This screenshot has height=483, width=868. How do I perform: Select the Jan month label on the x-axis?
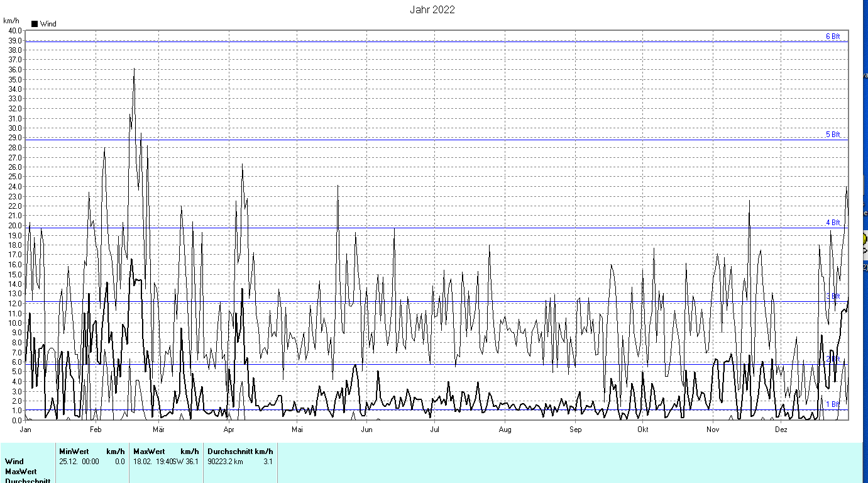tap(26, 430)
